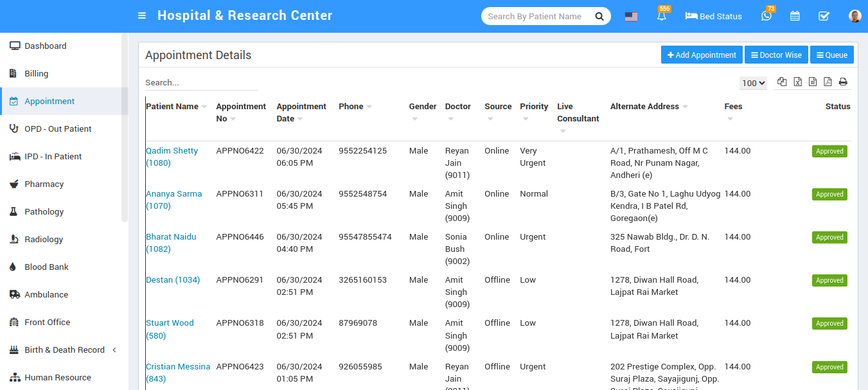Open Blood Bank sidebar item
This screenshot has height=390, width=868.
click(x=46, y=267)
